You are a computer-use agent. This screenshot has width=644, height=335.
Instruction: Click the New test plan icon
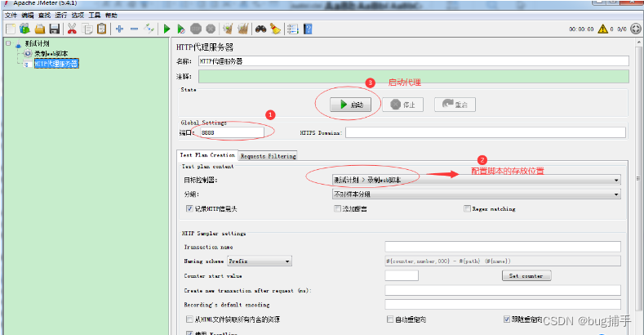pos(11,29)
